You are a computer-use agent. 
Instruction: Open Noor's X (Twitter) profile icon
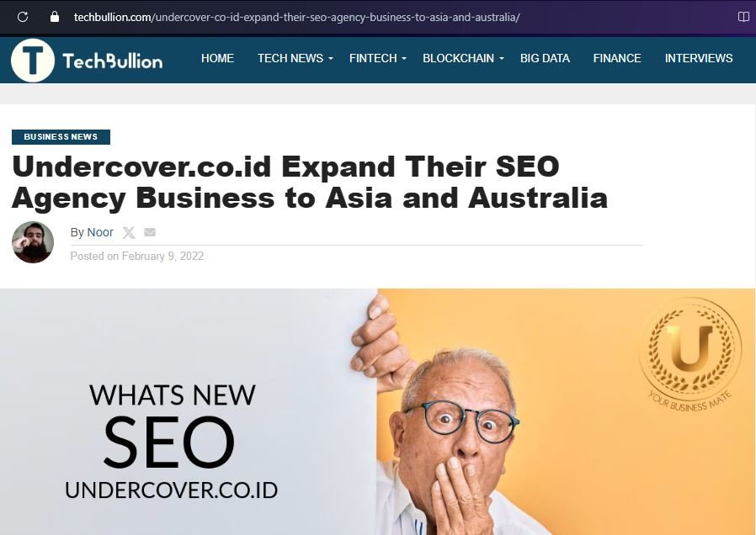coord(129,232)
